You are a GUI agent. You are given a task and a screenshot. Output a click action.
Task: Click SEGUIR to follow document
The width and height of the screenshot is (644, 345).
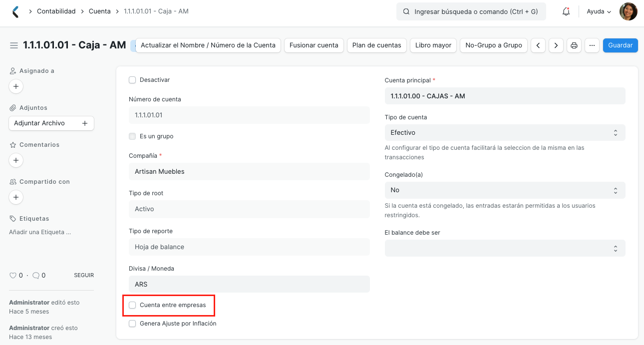(84, 275)
